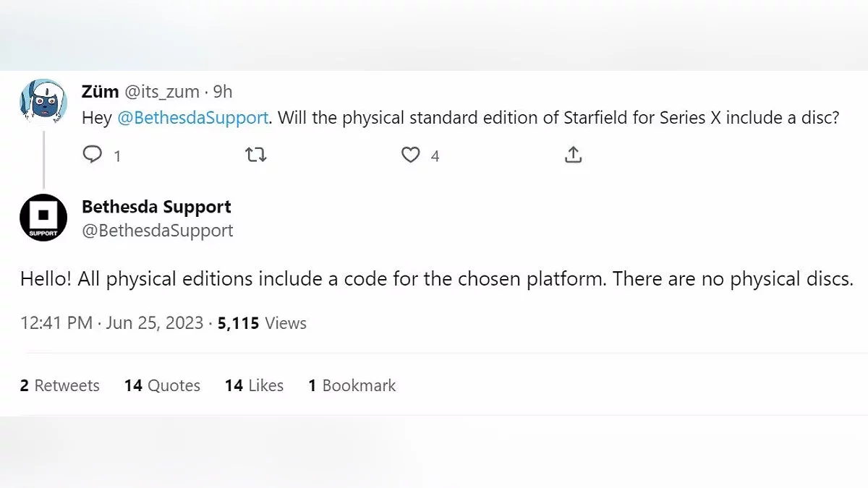Open the 14 Quotes list
The width and height of the screenshot is (868, 488).
tap(162, 385)
